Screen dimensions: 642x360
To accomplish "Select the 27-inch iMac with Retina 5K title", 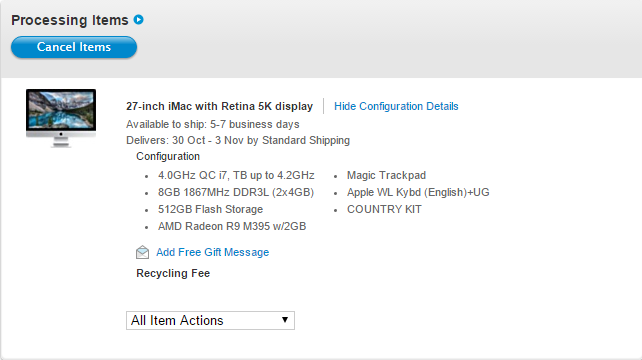I will [x=219, y=106].
